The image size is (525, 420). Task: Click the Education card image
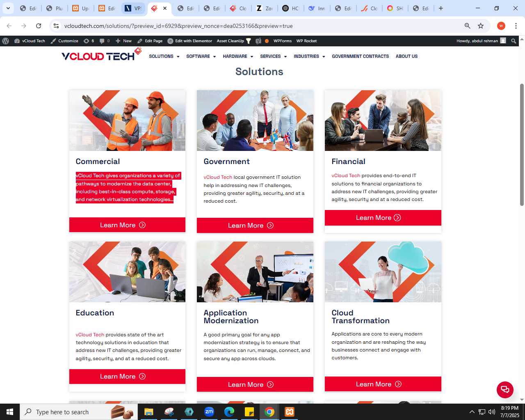click(127, 272)
